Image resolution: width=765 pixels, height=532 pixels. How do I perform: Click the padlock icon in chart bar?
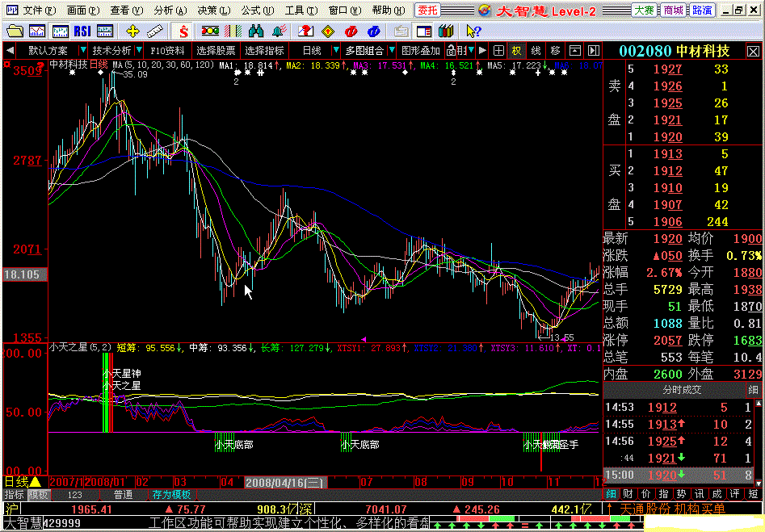pos(451,50)
